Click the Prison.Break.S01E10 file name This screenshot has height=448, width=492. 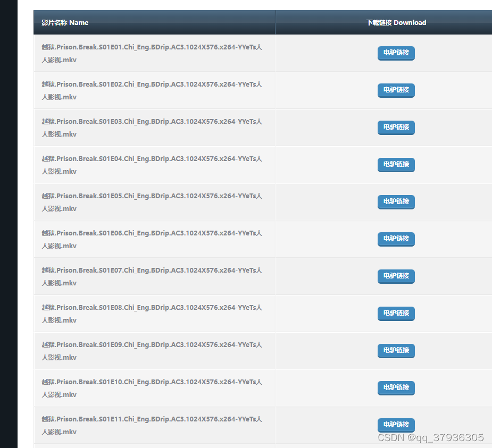(x=152, y=388)
